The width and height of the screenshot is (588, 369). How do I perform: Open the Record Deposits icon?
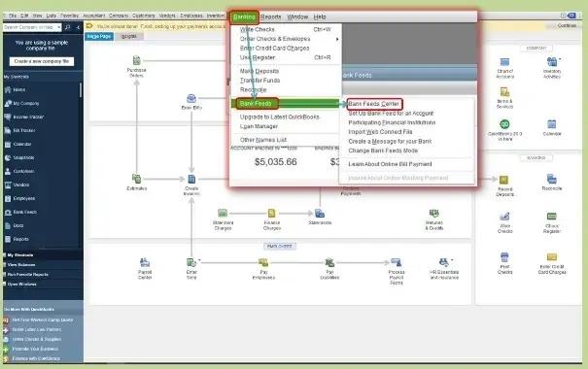coord(504,180)
